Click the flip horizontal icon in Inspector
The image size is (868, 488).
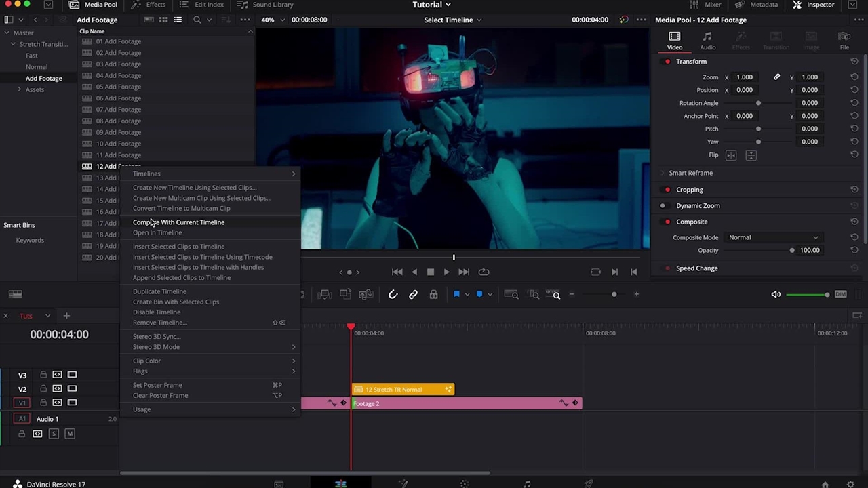pos(731,155)
